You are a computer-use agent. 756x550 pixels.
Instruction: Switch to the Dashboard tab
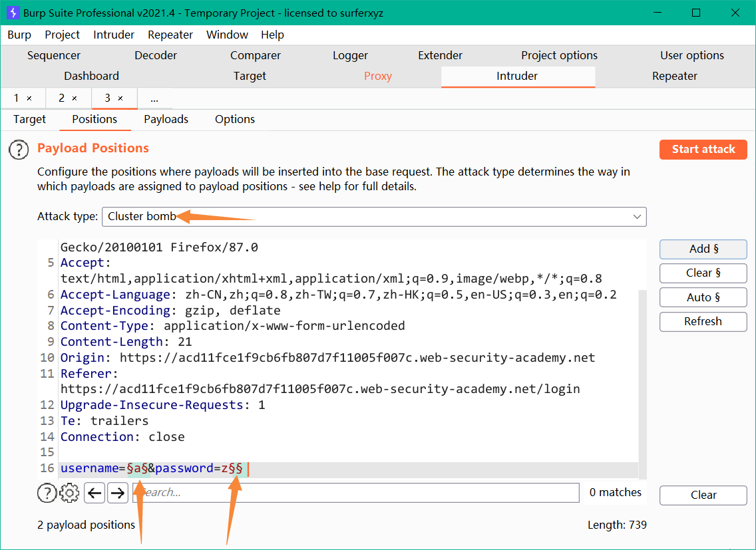[92, 76]
